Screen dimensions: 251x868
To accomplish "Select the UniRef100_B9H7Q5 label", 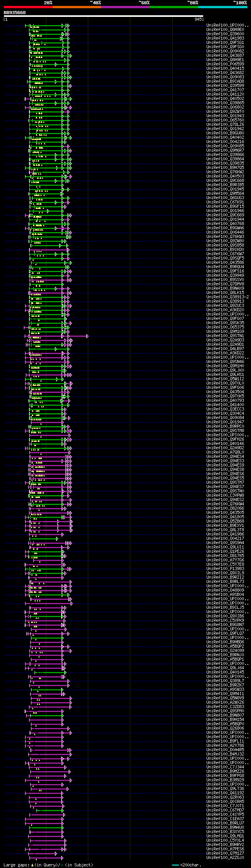I will coord(225,167).
